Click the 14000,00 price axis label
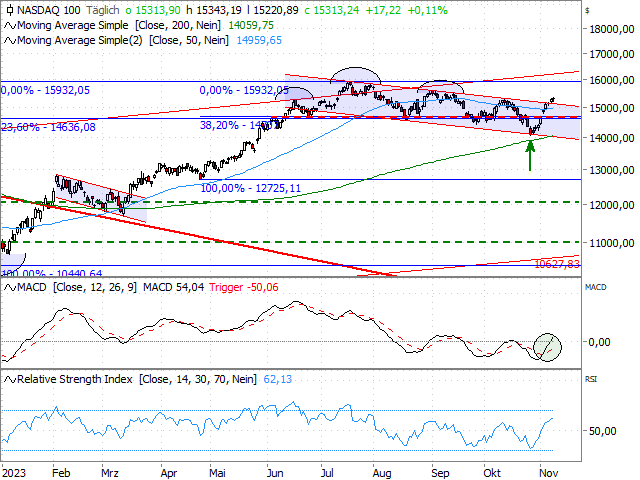The image size is (640, 480). (x=612, y=138)
